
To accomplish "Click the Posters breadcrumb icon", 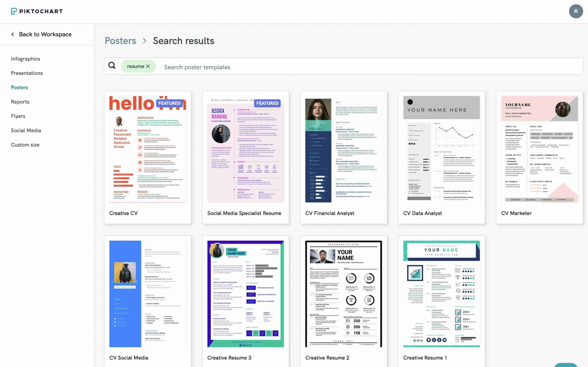I will [120, 41].
